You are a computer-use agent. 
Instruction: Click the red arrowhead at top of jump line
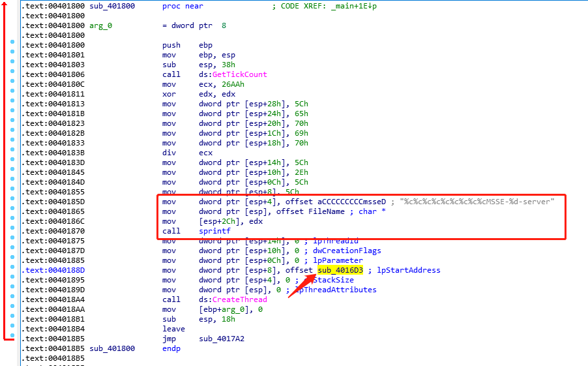tap(5, 7)
